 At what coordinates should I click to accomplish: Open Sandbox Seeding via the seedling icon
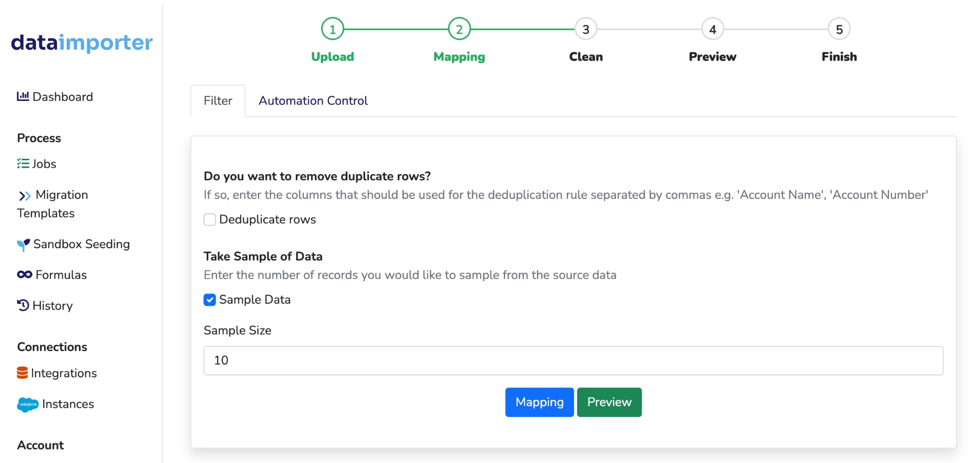click(x=22, y=243)
